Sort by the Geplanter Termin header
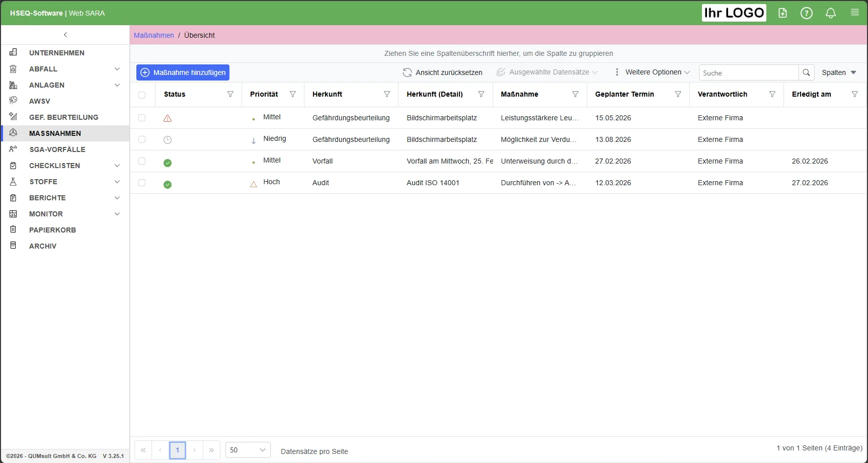Image resolution: width=868 pixels, height=463 pixels. pyautogui.click(x=624, y=94)
